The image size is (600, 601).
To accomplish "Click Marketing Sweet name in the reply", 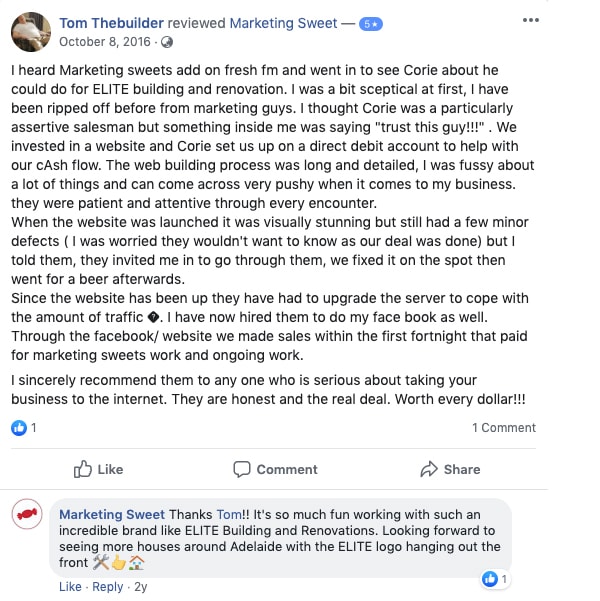I will point(112,514).
